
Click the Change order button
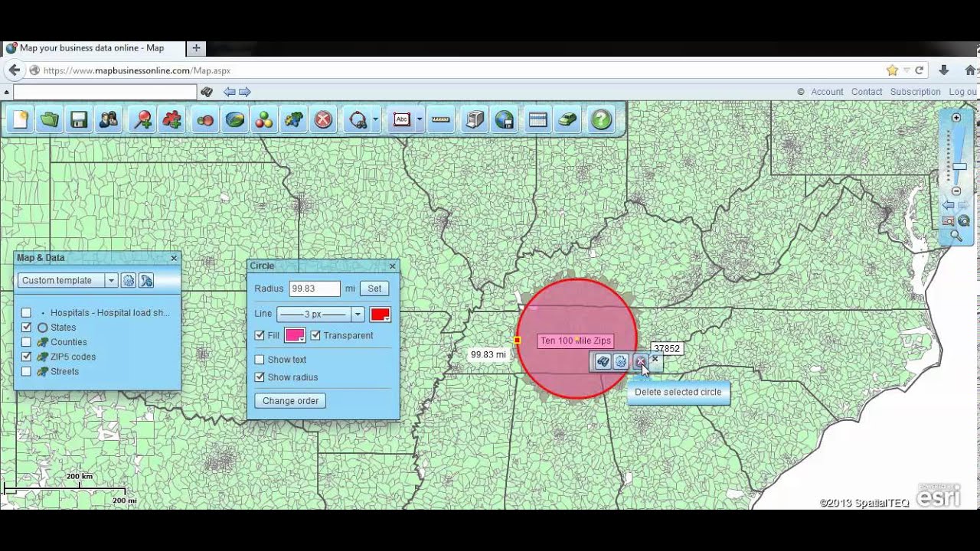(290, 401)
